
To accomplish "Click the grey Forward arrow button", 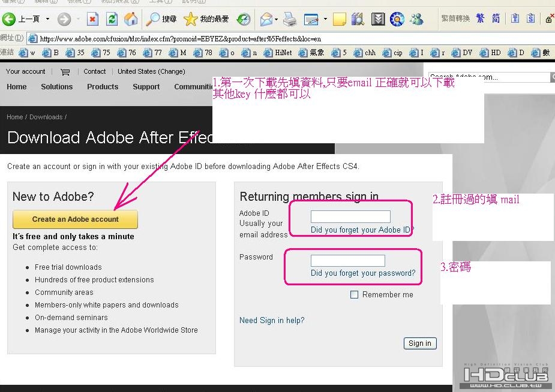I will (64, 19).
